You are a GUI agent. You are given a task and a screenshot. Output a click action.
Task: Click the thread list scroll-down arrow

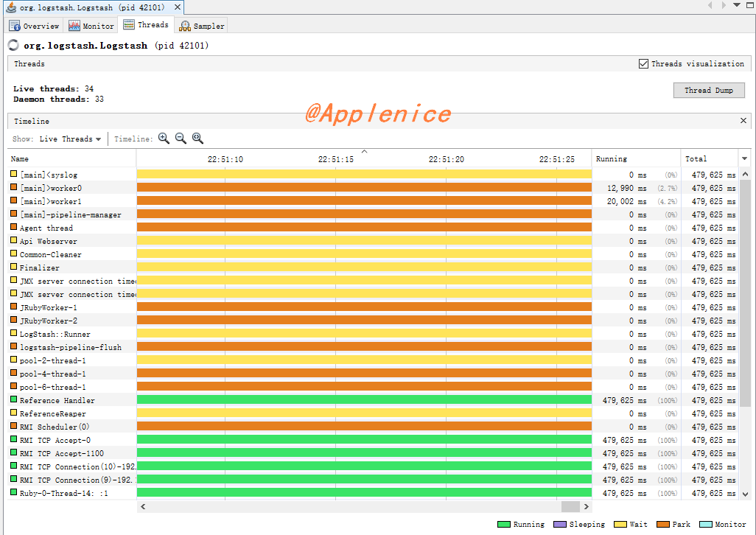coord(746,494)
